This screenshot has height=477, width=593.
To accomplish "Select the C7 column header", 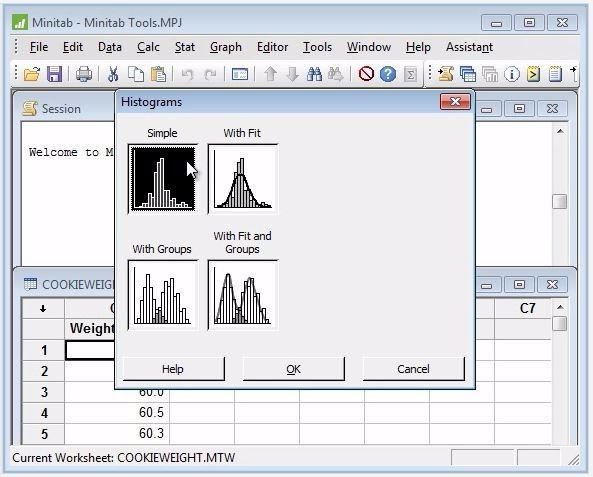I will 523,309.
